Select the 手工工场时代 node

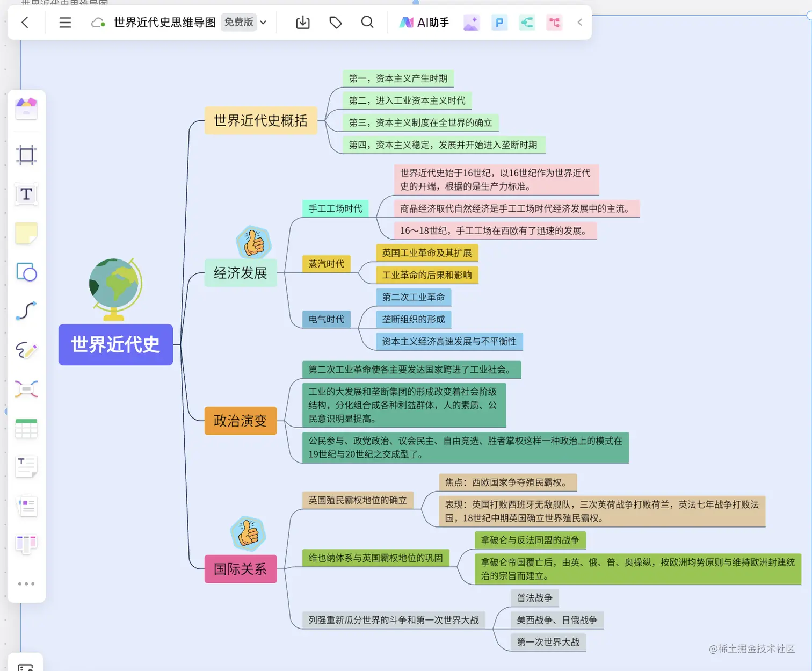335,208
